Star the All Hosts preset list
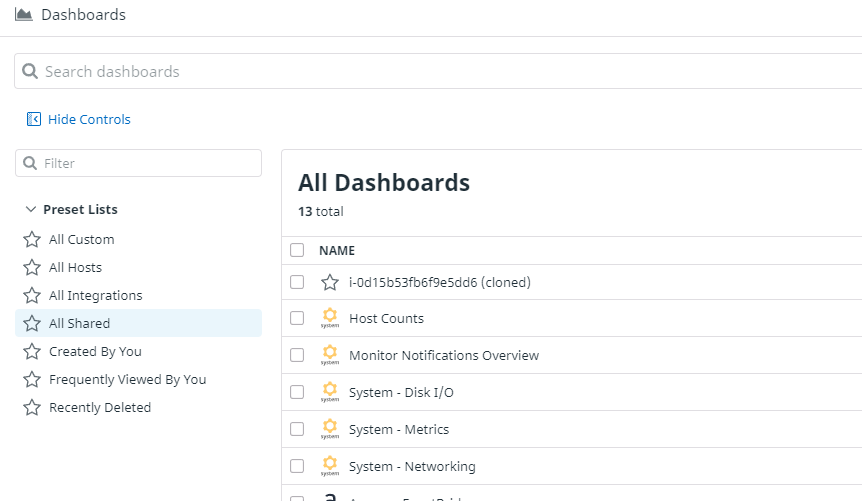The image size is (862, 501). (32, 267)
